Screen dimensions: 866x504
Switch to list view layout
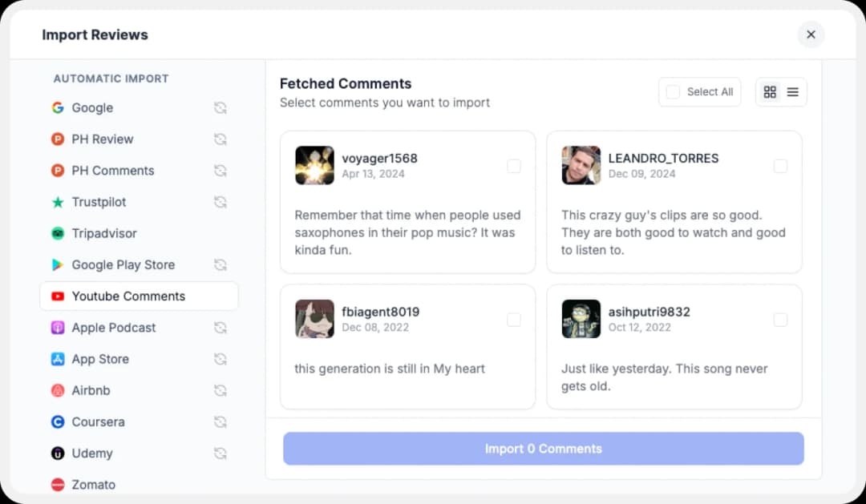pyautogui.click(x=793, y=91)
